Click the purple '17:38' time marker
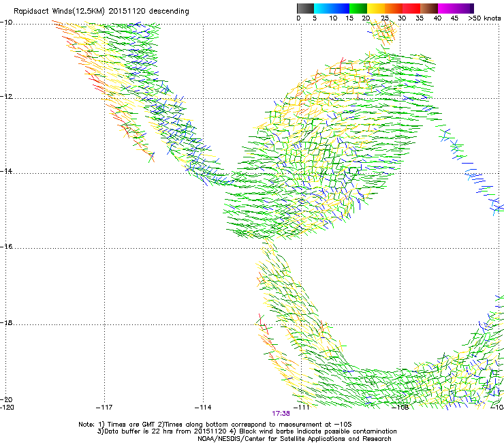Viewport: 504px width, 443px height. (x=281, y=414)
